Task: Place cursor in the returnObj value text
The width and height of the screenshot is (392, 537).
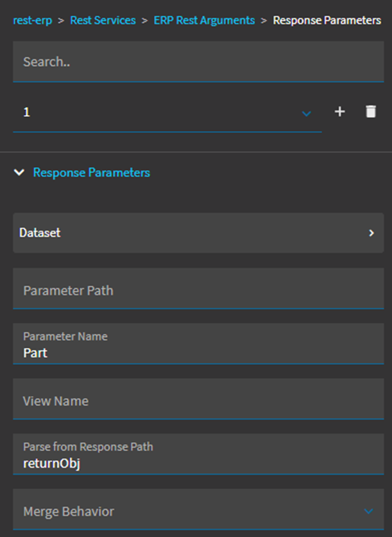Action: pyautogui.click(x=51, y=463)
